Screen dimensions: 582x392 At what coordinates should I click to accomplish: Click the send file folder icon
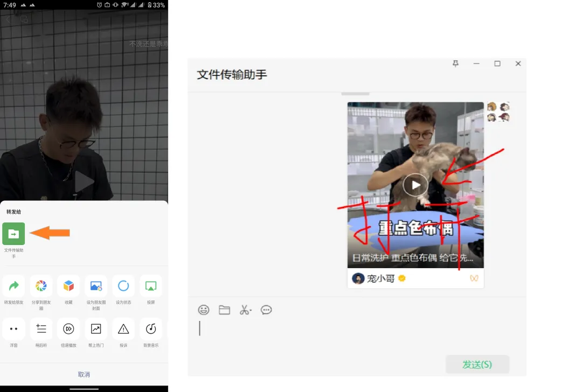pos(224,310)
